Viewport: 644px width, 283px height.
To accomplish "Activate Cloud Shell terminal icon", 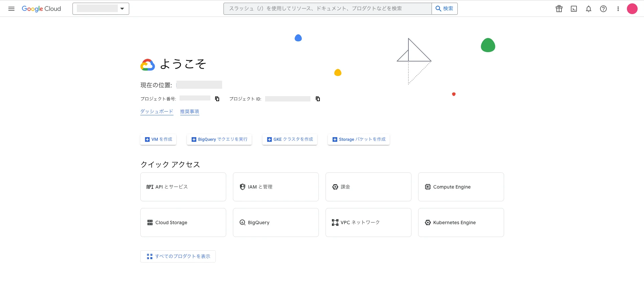I will click(x=574, y=9).
